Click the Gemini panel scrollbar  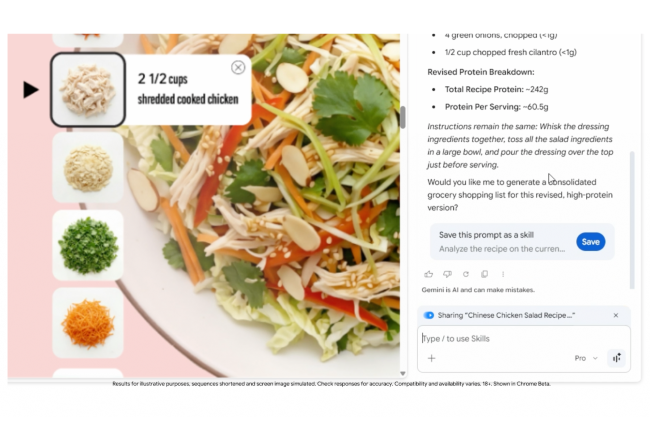(x=632, y=220)
